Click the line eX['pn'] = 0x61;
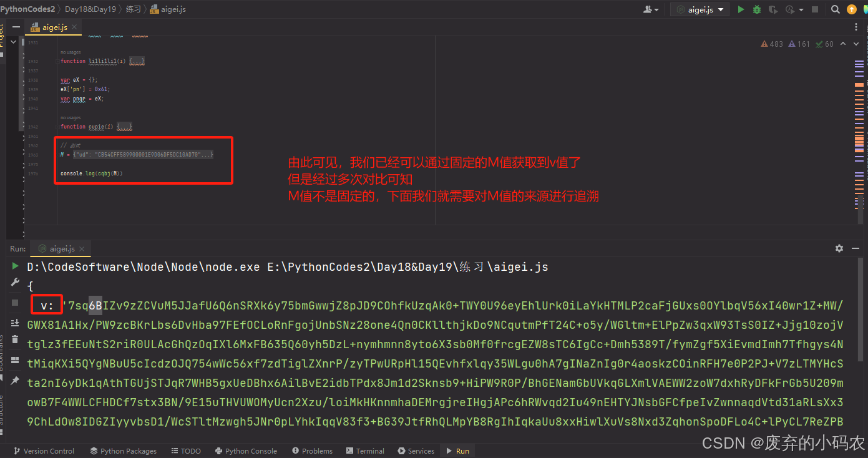The image size is (868, 458). (85, 89)
